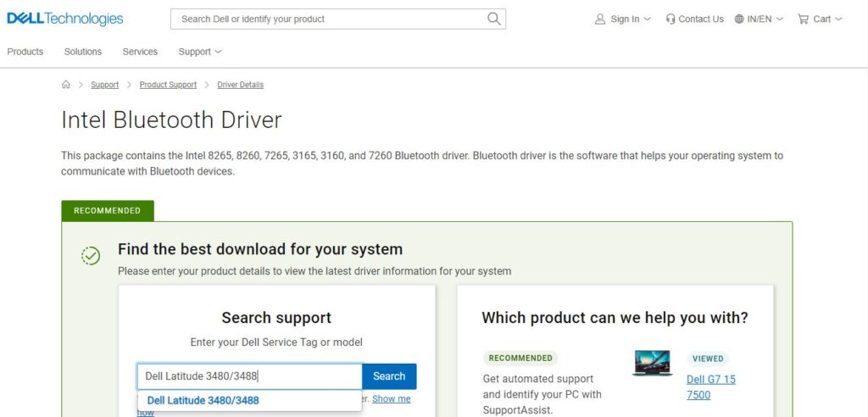Click the Service Tag or model input field

point(250,376)
